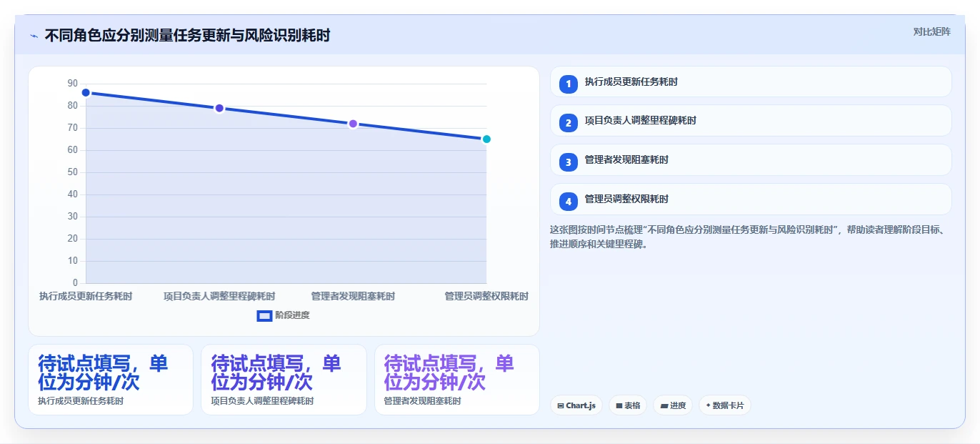Screen dimensions: 980x444
Task: Click numbered badge 3 in list
Action: point(569,162)
